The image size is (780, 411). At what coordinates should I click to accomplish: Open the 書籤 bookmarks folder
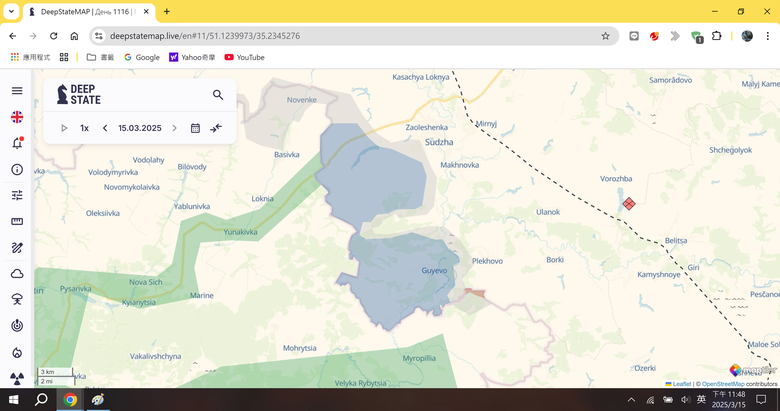(100, 57)
